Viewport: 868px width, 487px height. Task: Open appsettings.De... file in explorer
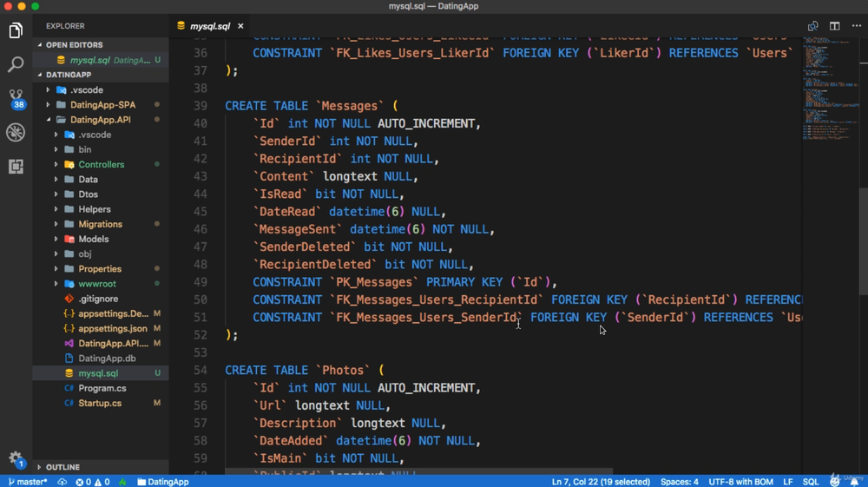pos(113,313)
